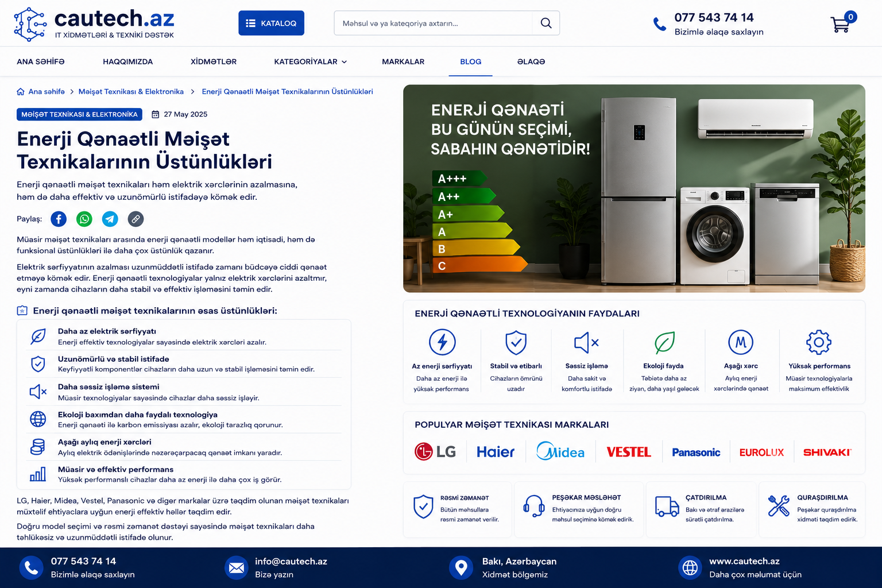Select the SHIVAKI brand logo
The height and width of the screenshot is (588, 882).
(827, 452)
